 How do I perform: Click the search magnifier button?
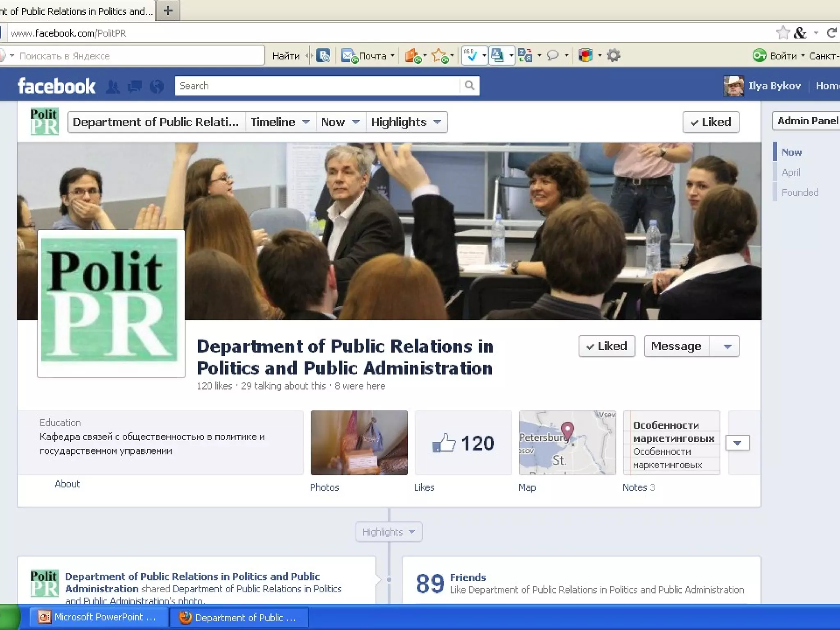[470, 86]
